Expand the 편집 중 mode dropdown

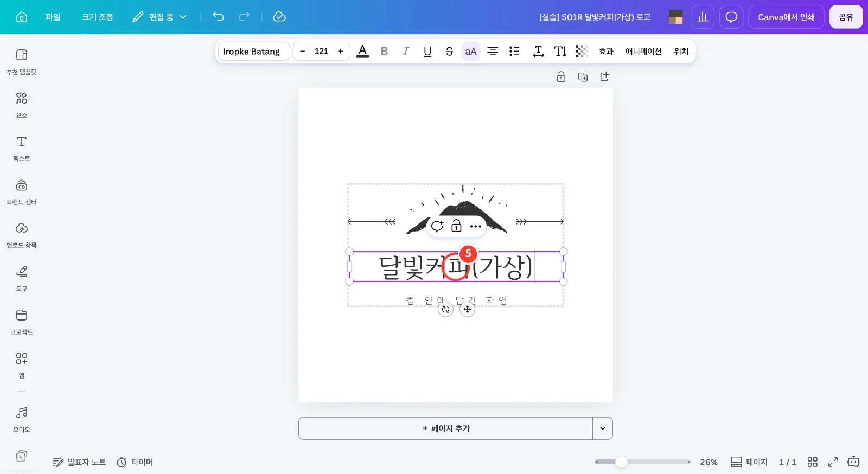[x=159, y=17]
